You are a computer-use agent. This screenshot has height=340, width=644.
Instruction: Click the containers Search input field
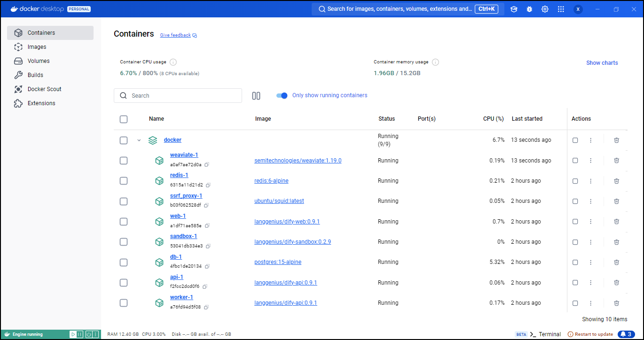tap(178, 96)
